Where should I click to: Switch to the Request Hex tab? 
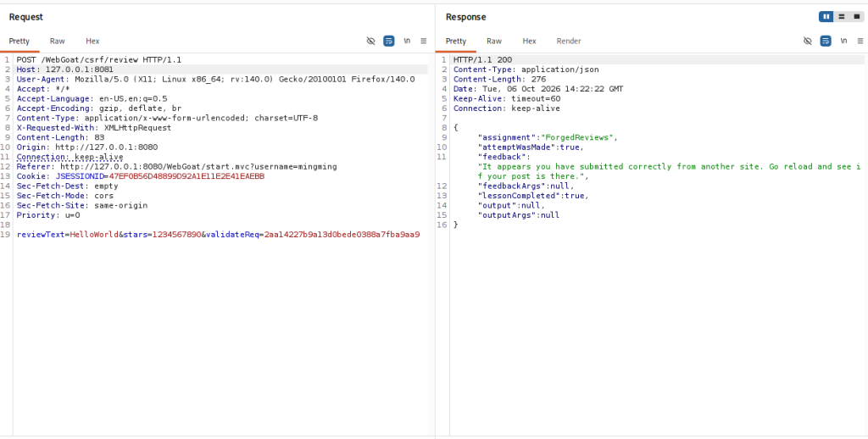click(x=92, y=41)
